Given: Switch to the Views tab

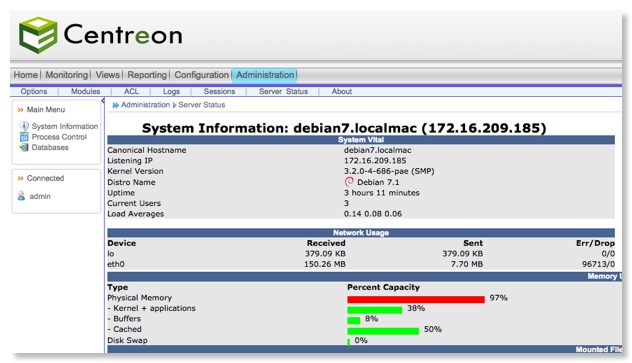Looking at the screenshot, I should coord(108,75).
